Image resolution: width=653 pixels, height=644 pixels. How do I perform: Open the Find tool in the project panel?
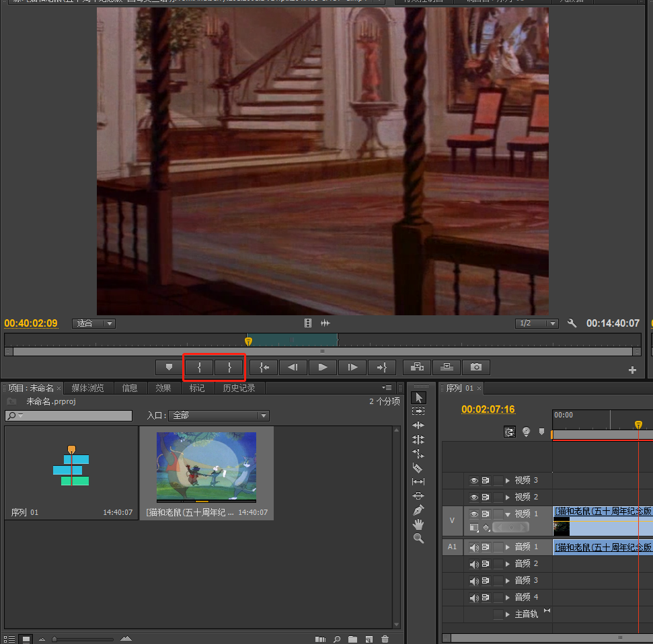click(337, 639)
